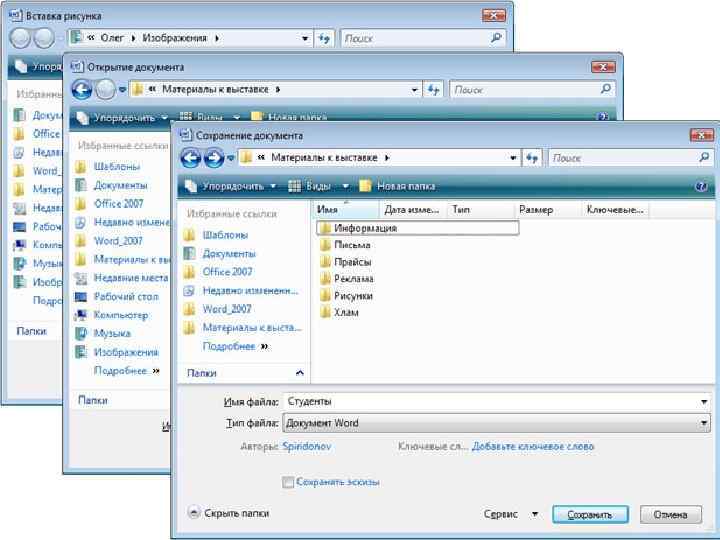Click Изображения breadcrumb in Insert picture dialog

[x=174, y=38]
